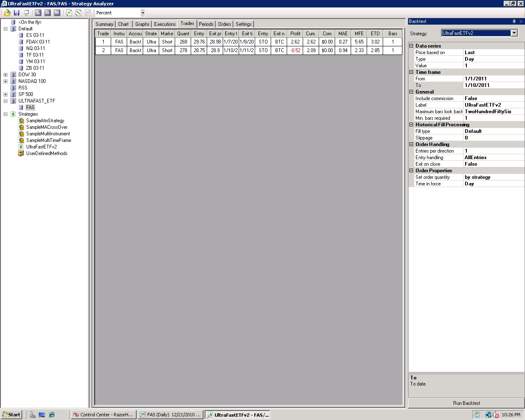
Task: Switch to Control Center taskbar window
Action: (103, 415)
